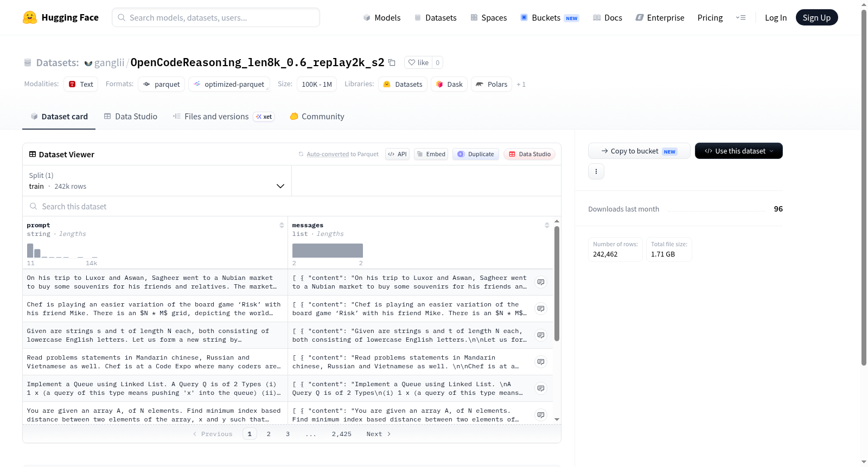Open the Models page
The height and width of the screenshot is (467, 868).
[382, 18]
